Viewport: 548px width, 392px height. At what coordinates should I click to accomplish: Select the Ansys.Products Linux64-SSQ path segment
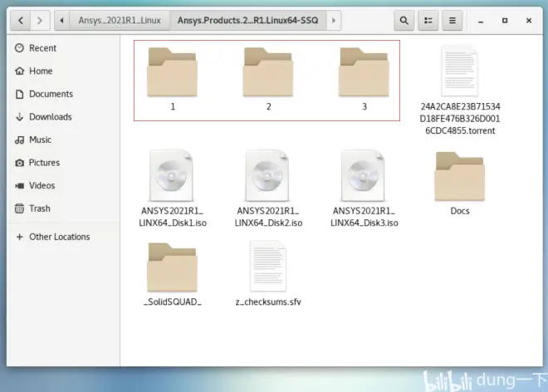click(x=247, y=21)
